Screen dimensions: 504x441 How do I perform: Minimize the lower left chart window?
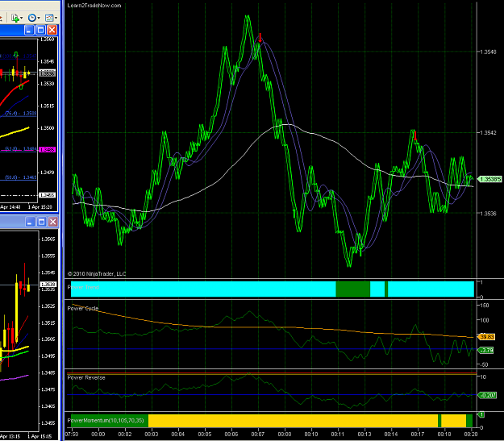tap(30, 222)
